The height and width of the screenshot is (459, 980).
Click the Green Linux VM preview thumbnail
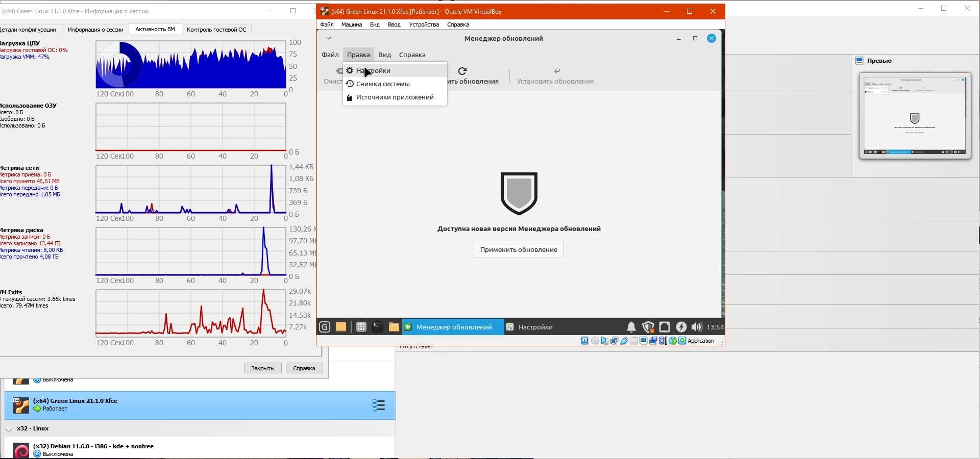tap(915, 116)
